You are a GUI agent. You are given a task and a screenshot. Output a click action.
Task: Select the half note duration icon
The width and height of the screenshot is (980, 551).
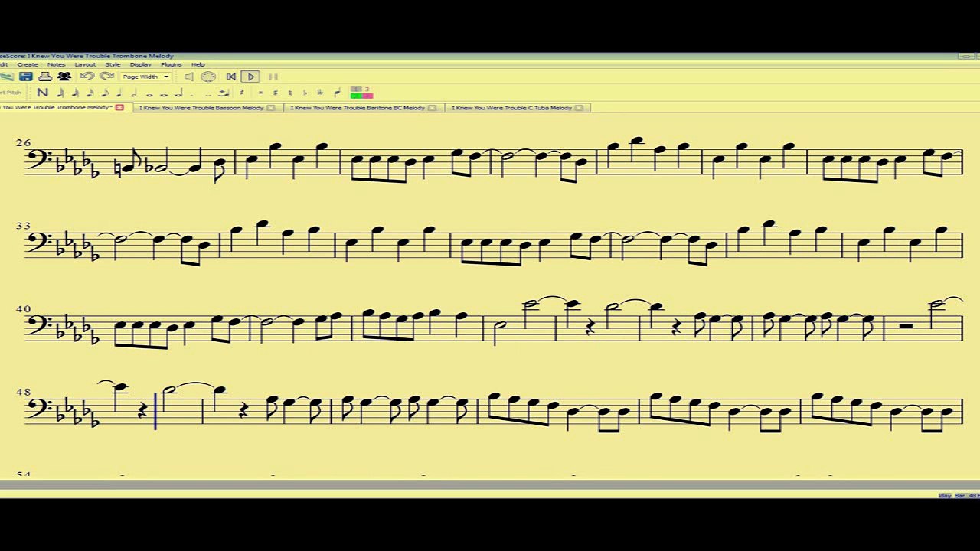tap(134, 93)
